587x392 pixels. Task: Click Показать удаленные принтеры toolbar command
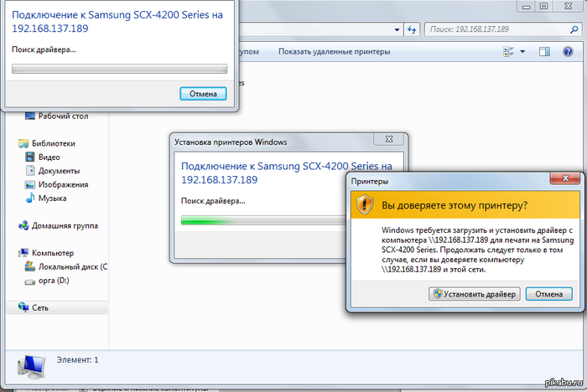[334, 52]
